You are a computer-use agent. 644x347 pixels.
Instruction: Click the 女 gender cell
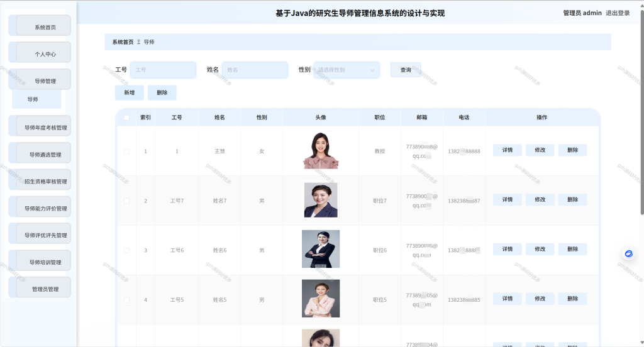coord(262,151)
